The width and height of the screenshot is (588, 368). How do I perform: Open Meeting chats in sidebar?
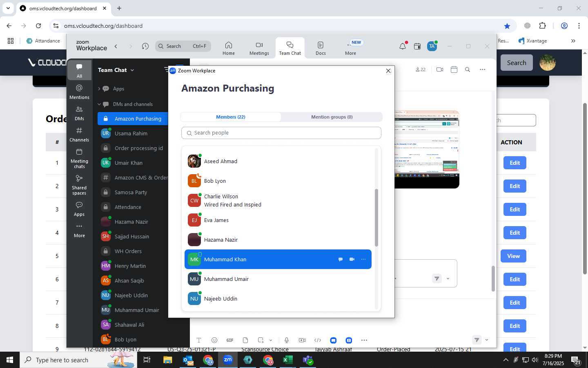click(79, 158)
